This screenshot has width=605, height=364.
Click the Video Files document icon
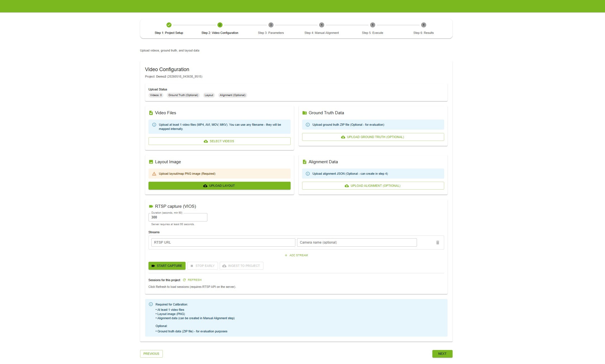coord(151,113)
